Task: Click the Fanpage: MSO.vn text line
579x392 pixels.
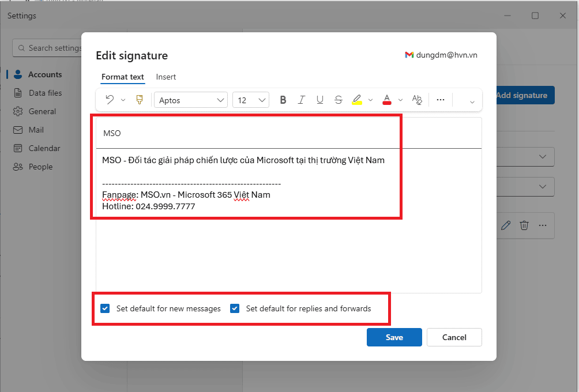Action: (x=186, y=194)
